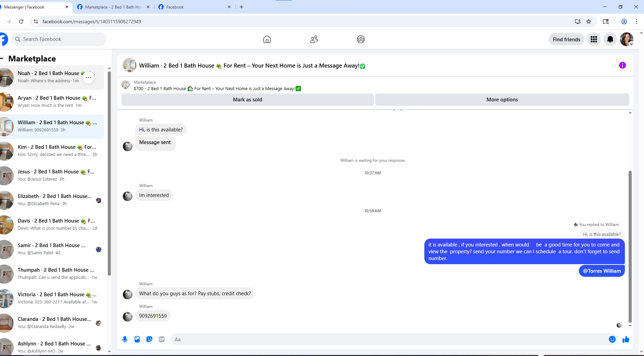Click the browser address bar URL
Screen dimensions: 644x356
[92, 22]
